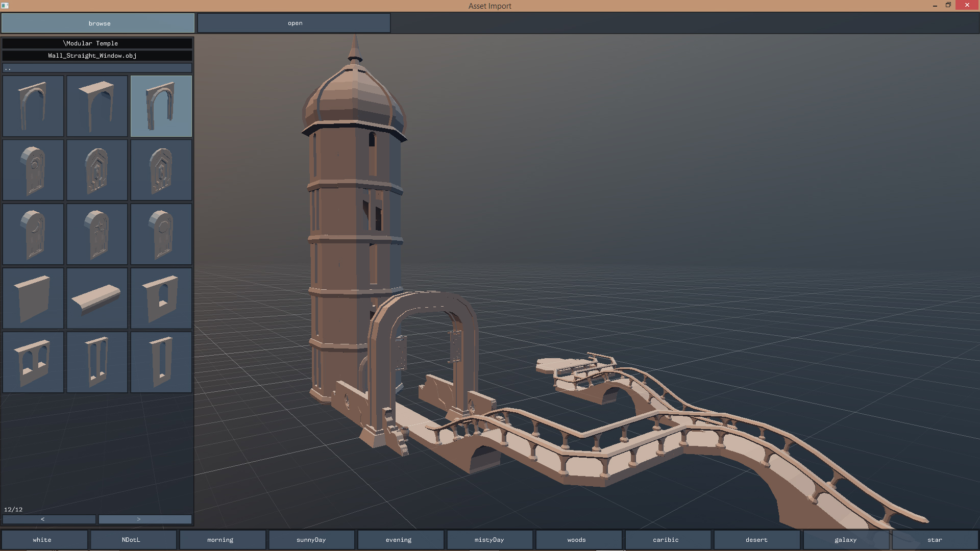Restore down the Asset Import window

tap(948, 5)
